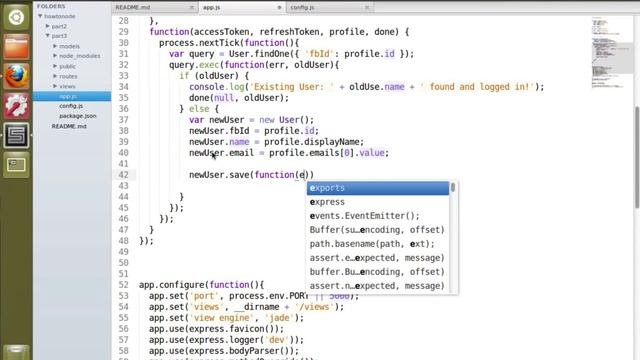Choose 'buffer.Bu…encoding, offset)' suggestion
The height and width of the screenshot is (360, 640).
(x=378, y=272)
